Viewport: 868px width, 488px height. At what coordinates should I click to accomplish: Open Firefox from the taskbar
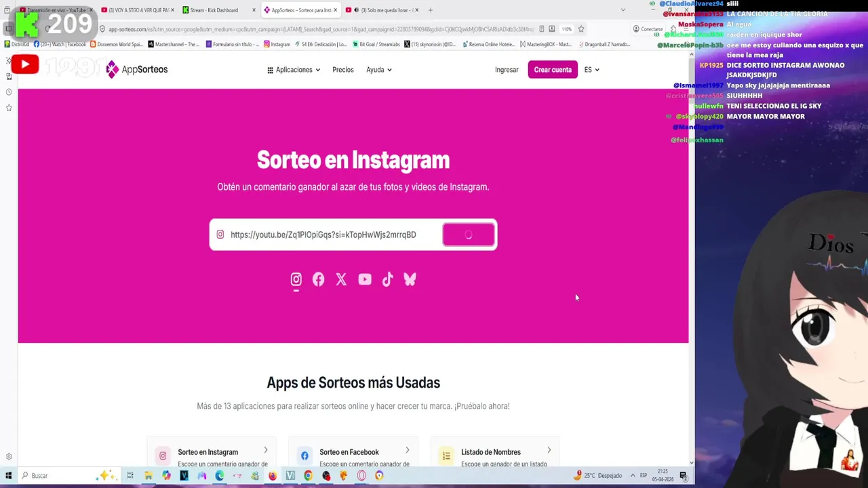point(273,476)
